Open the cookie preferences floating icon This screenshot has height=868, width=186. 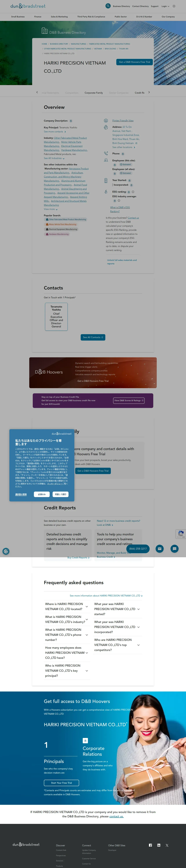coord(6,552)
